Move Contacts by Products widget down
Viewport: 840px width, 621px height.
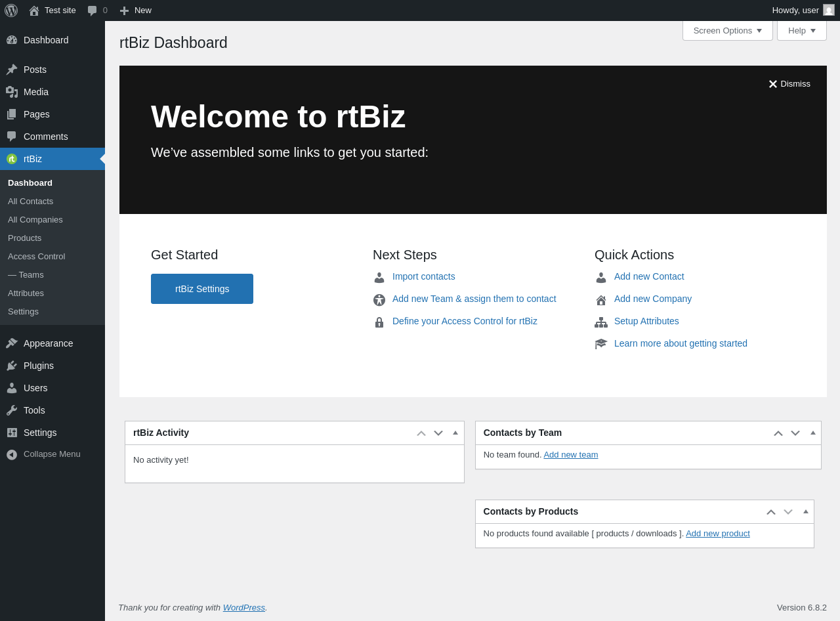click(788, 512)
